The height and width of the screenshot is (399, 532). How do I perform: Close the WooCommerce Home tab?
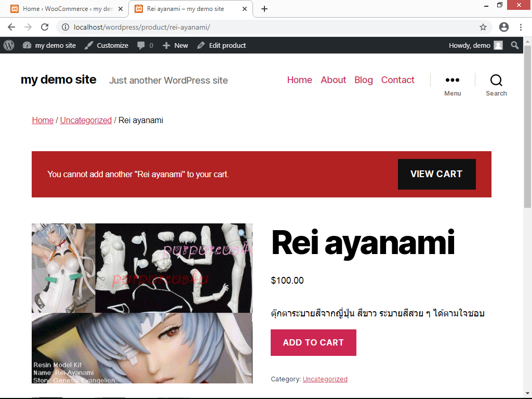(121, 9)
